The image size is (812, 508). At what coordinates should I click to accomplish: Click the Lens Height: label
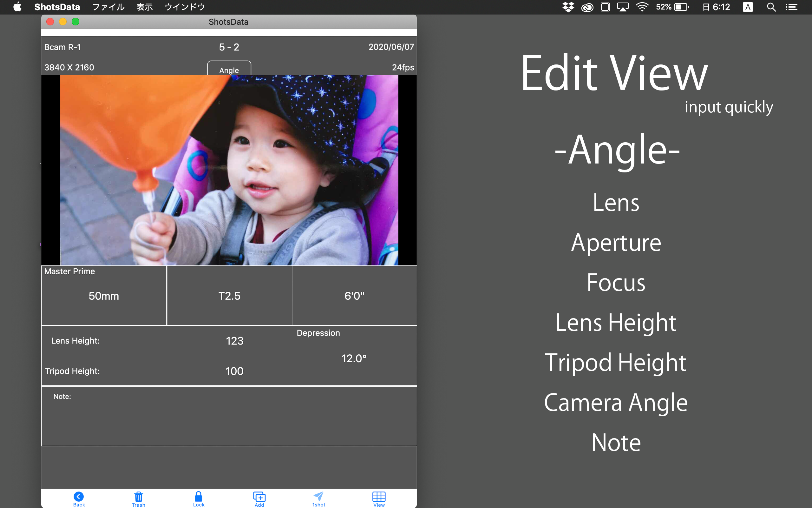(75, 341)
